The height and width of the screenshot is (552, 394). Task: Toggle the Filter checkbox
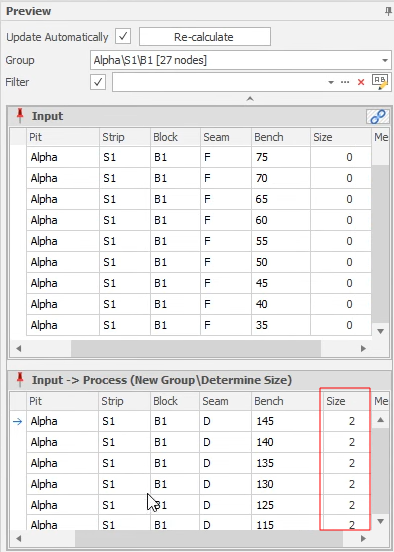point(98,82)
